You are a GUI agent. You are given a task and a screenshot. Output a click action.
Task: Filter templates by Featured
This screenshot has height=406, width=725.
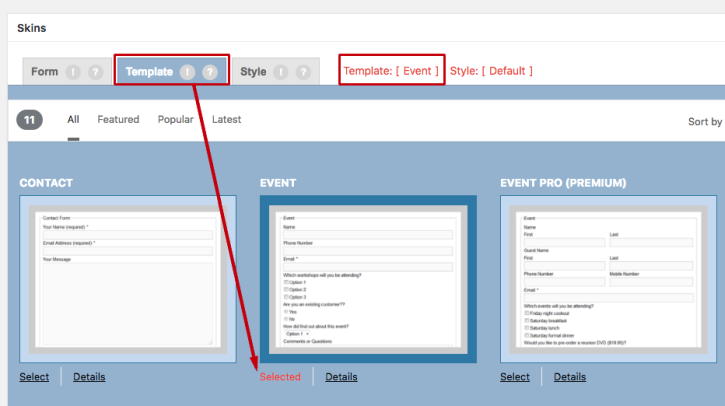point(118,120)
